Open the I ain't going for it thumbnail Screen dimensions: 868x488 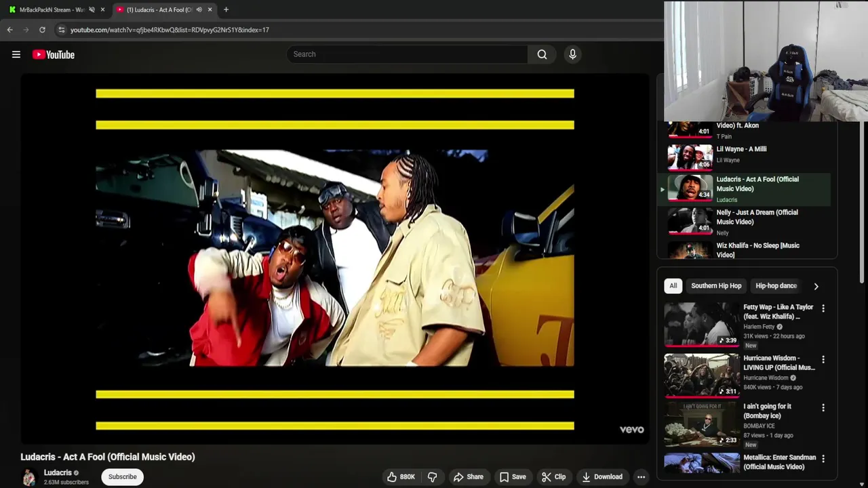coord(702,424)
